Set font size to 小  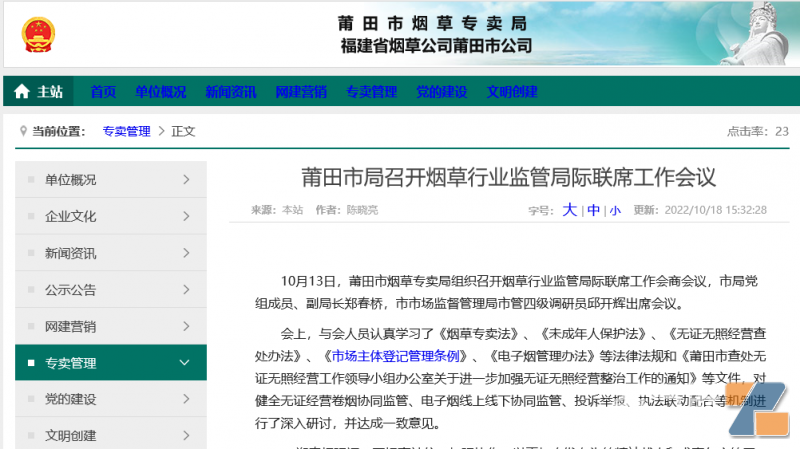tap(615, 211)
